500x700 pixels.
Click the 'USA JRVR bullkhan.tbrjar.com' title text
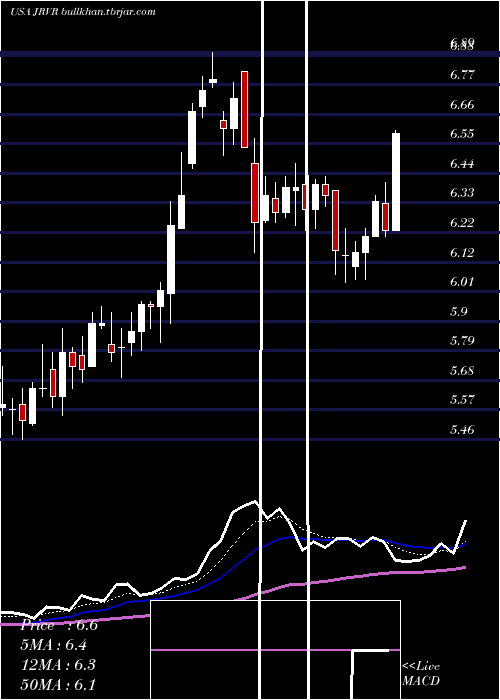pyautogui.click(x=83, y=12)
